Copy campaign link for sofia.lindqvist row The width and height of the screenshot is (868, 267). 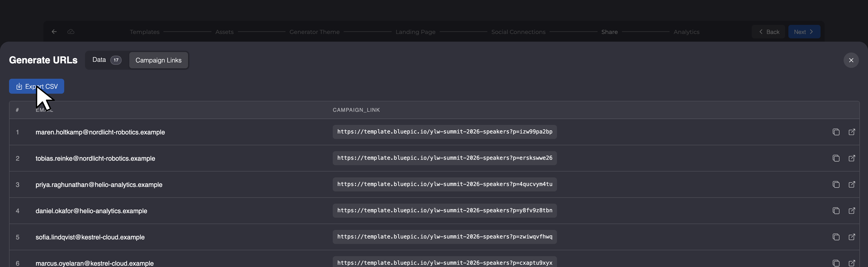[x=836, y=237]
